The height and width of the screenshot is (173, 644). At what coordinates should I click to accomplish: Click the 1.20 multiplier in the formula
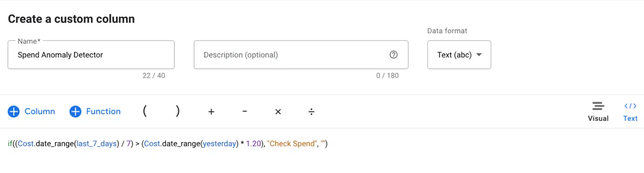(x=253, y=144)
